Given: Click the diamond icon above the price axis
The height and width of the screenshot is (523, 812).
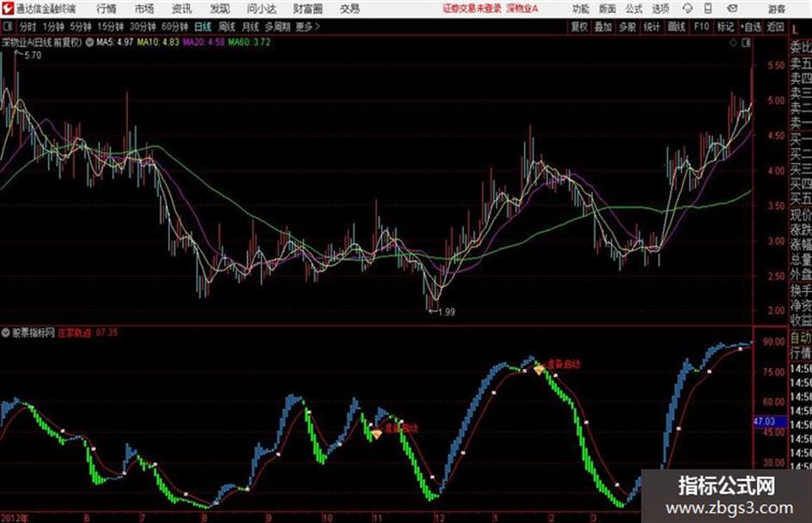Looking at the screenshot, I should coord(733,43).
